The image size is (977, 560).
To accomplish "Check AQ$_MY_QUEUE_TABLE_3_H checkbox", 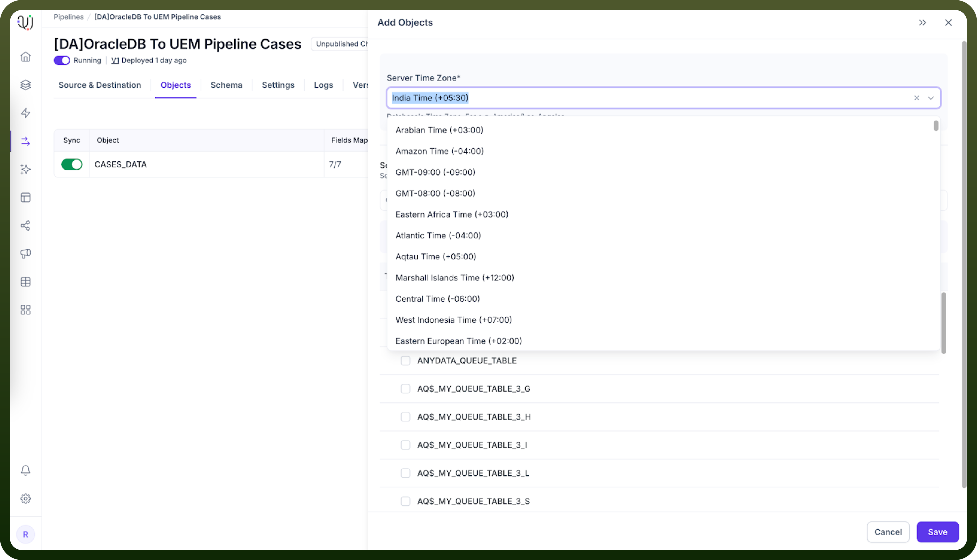I will pos(405,417).
